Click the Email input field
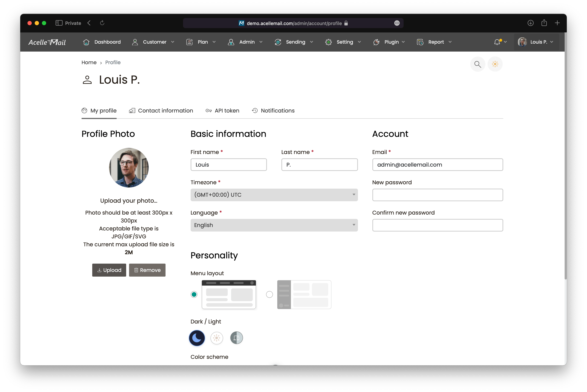The image size is (587, 392). click(x=437, y=164)
